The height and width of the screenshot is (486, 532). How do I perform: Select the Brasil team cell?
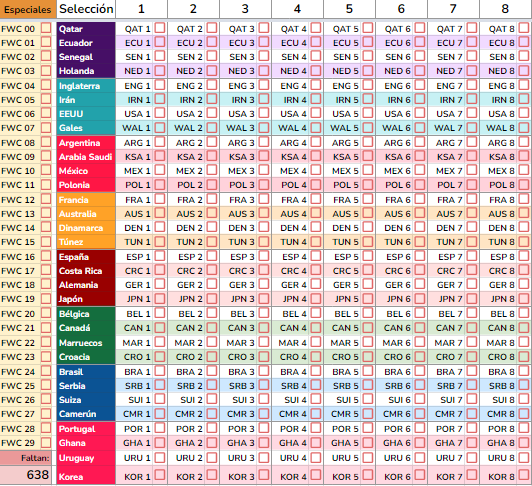pos(86,372)
